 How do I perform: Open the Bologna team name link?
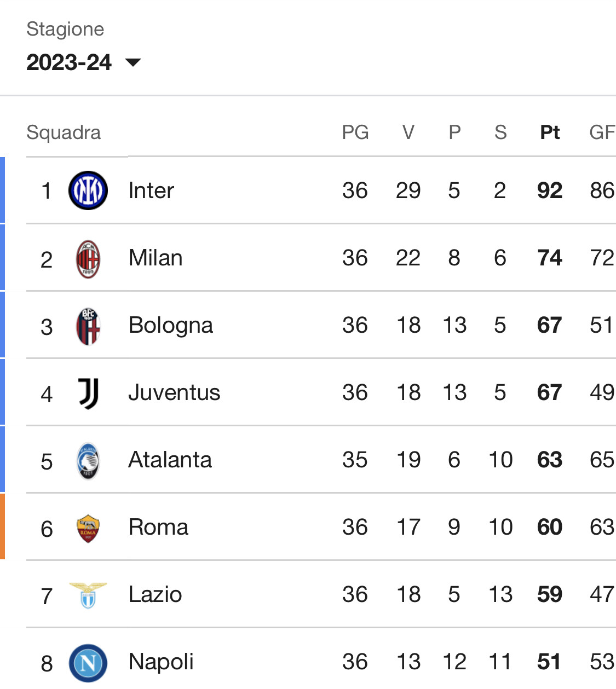[170, 326]
